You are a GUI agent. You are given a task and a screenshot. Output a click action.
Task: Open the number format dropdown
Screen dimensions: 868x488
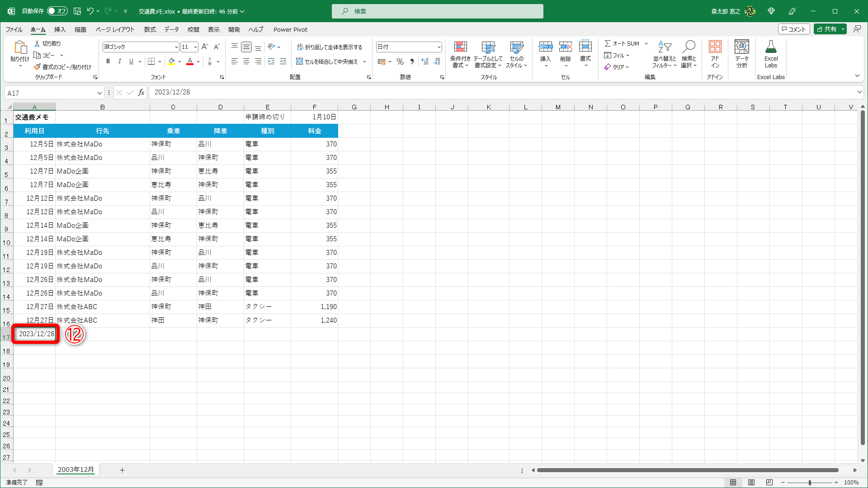pyautogui.click(x=439, y=47)
